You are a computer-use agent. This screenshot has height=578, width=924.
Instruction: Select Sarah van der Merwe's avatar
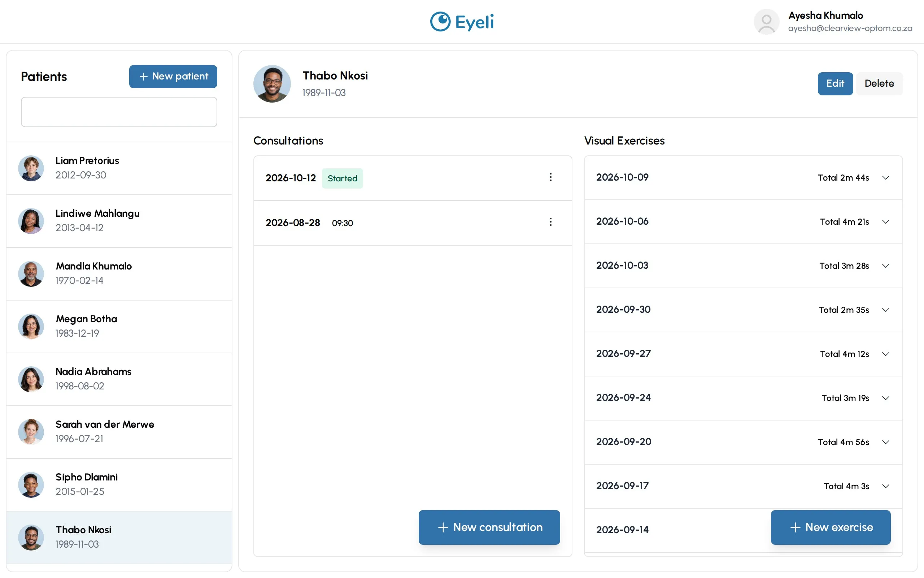[31, 432]
